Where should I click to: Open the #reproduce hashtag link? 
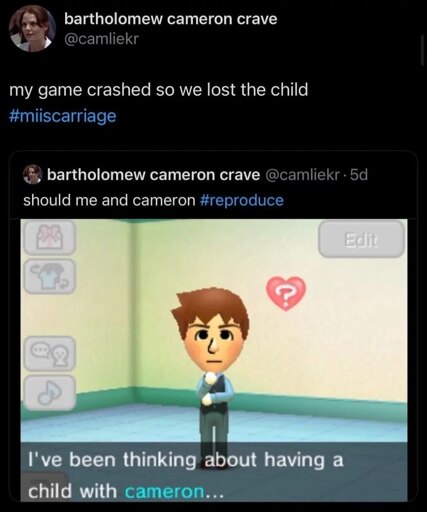coord(242,200)
